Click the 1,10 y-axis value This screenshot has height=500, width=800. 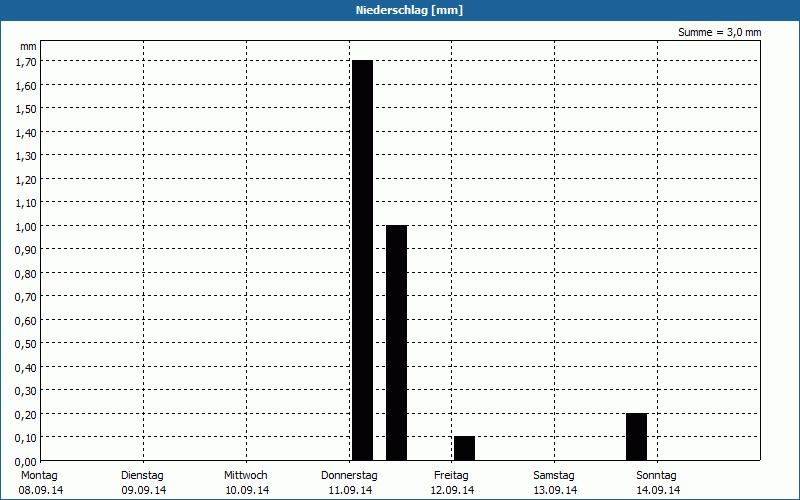(26, 203)
